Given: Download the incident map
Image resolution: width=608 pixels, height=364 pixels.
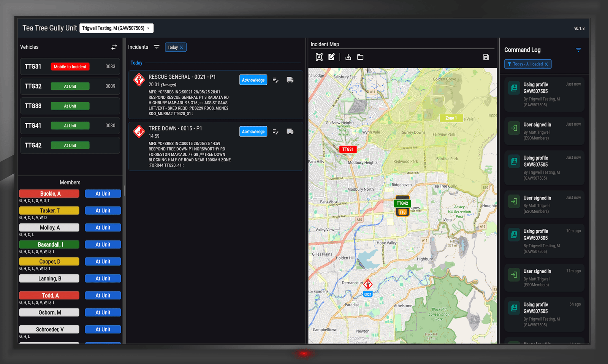Looking at the screenshot, I should pyautogui.click(x=348, y=57).
